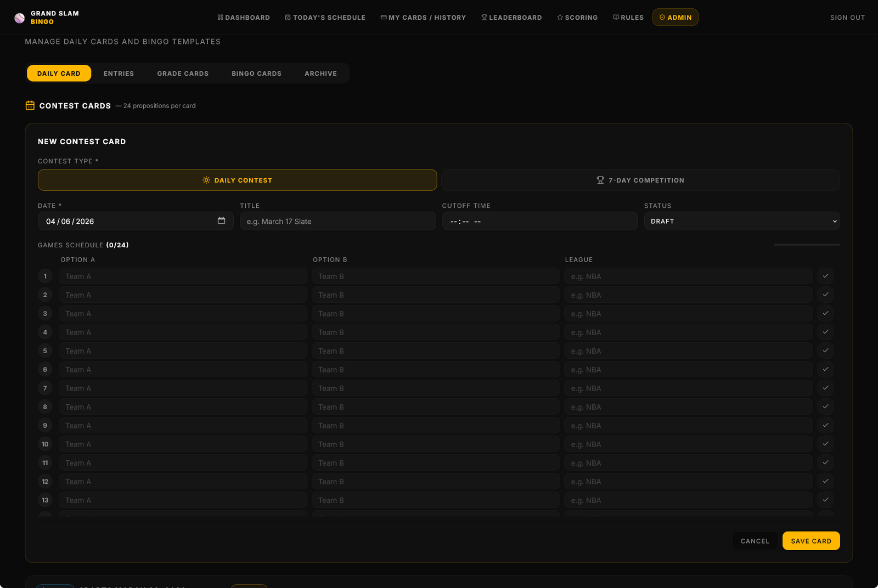Open the Cutoff Time picker field
The width and height of the screenshot is (878, 588).
tap(539, 221)
